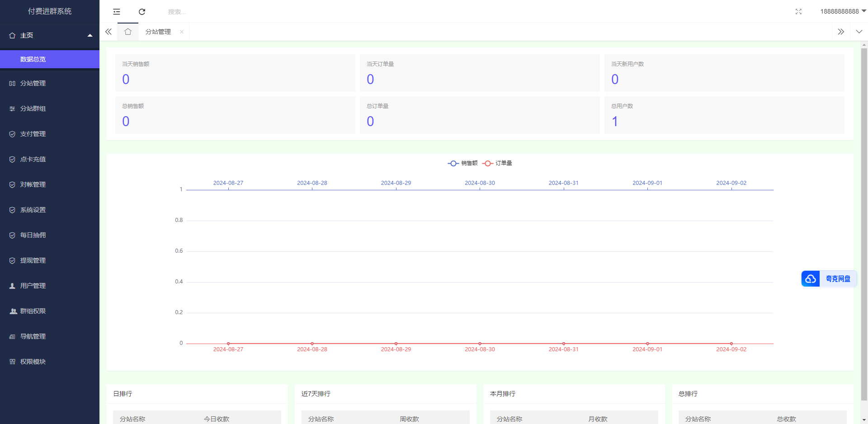Click the 付费进群系统 title

(x=50, y=11)
